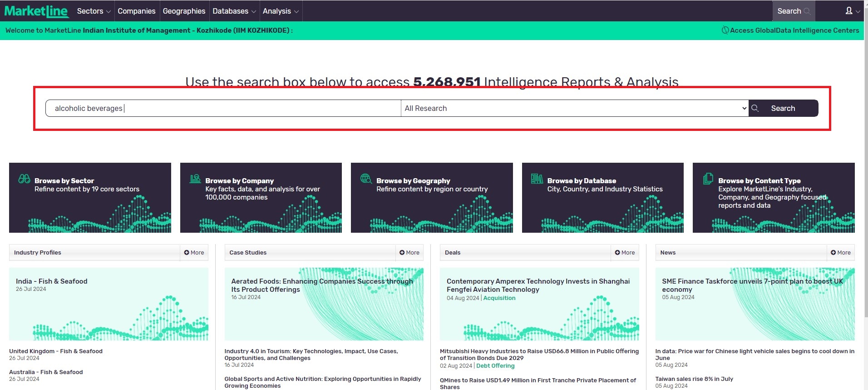Click the Browse by Database books icon
Image resolution: width=868 pixels, height=390 pixels.
click(x=537, y=179)
